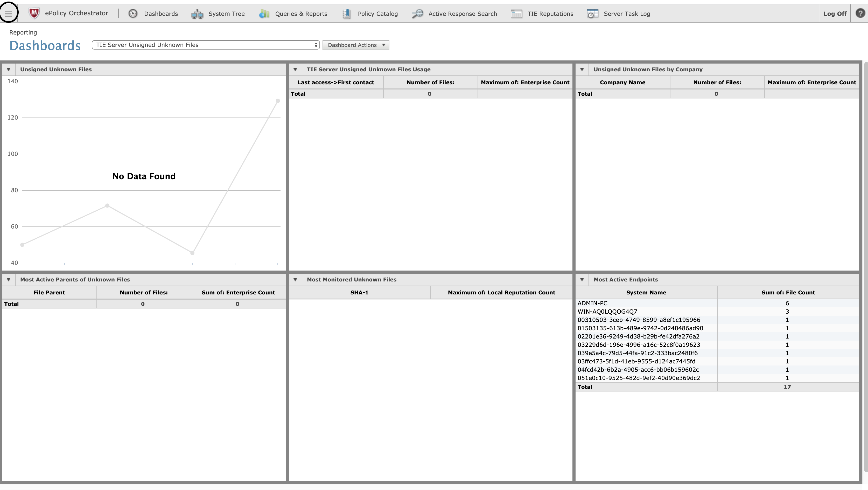Click the TIE Reputations table icon
The height and width of the screenshot is (490, 868).
tap(516, 14)
